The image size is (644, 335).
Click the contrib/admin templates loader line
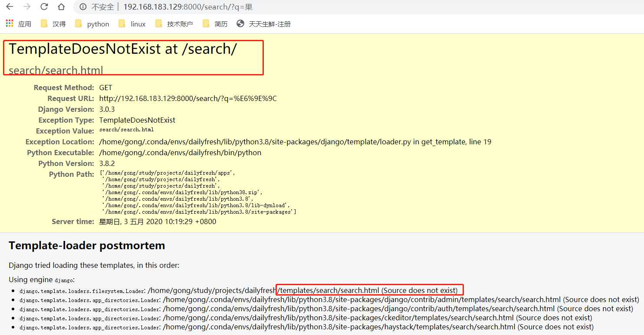click(329, 299)
